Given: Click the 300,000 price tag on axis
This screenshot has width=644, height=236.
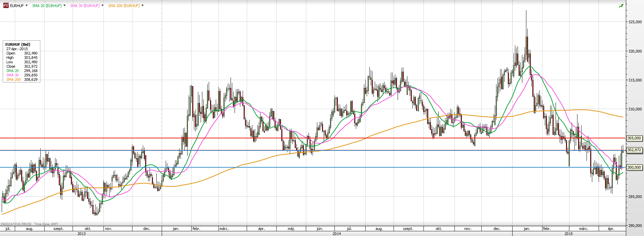Looking at the screenshot, I should [634, 167].
